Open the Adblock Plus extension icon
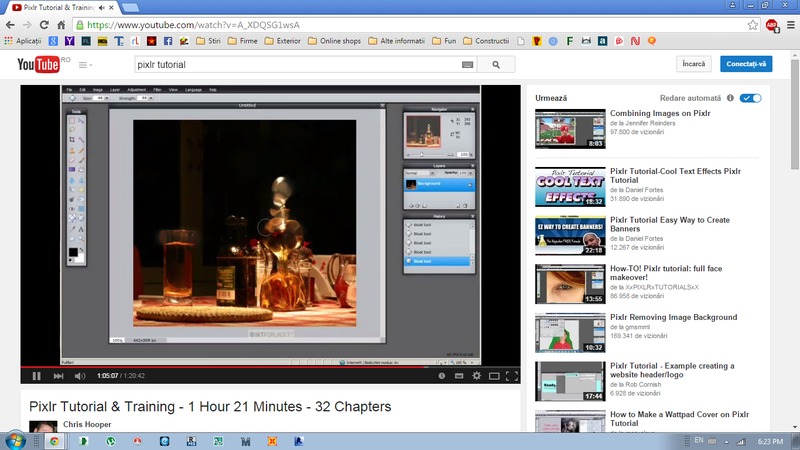 [x=772, y=25]
